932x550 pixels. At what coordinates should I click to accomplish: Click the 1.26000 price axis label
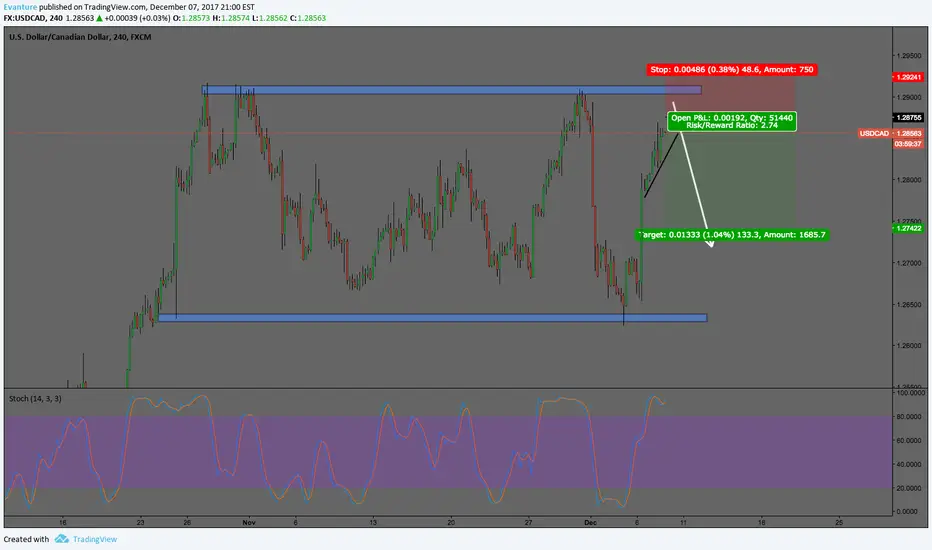coord(909,345)
